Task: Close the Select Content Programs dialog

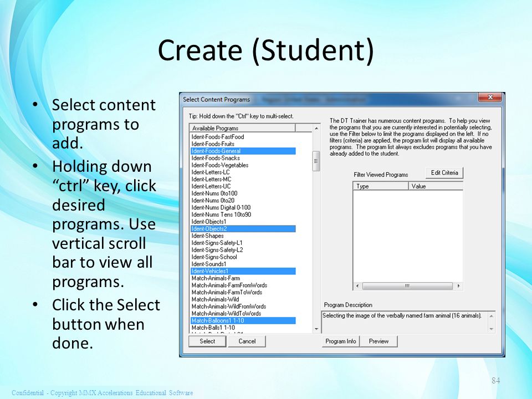Action: click(x=490, y=97)
